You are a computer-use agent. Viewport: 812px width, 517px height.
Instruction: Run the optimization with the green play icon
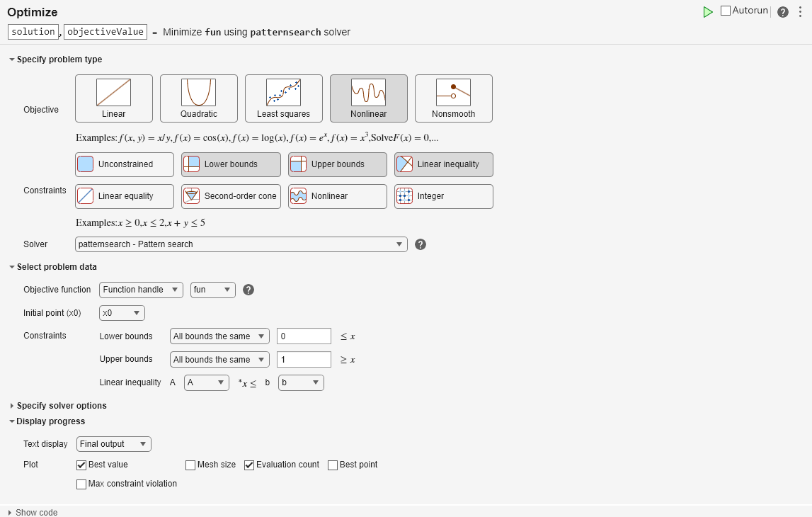pos(707,11)
